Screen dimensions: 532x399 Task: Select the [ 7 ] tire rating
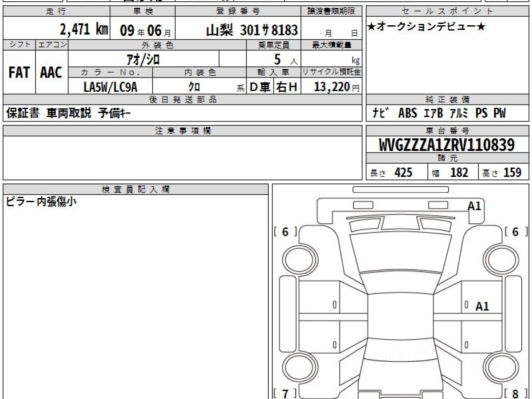click(x=285, y=393)
